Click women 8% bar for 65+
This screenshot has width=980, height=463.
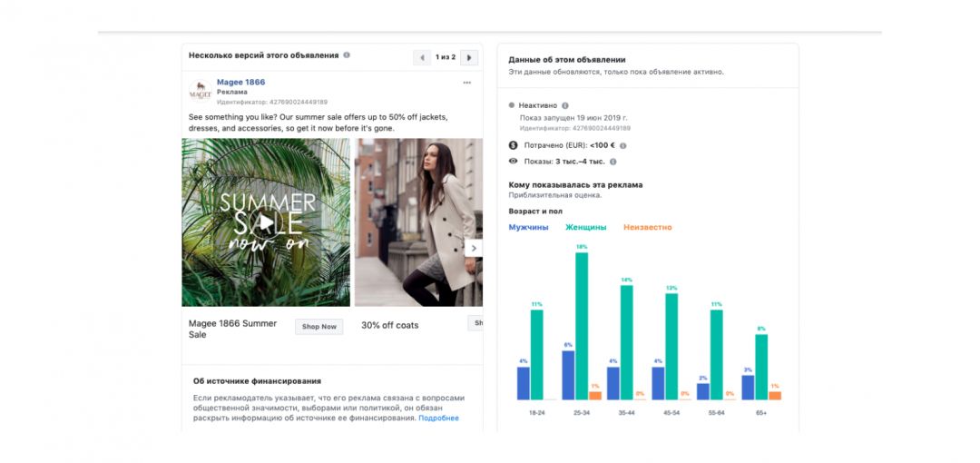[x=761, y=368]
